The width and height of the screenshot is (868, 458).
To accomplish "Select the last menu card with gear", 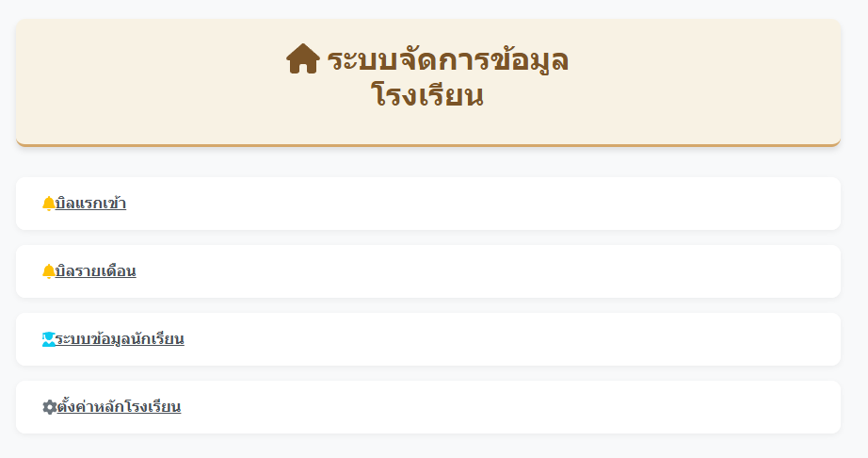I will tap(428, 407).
